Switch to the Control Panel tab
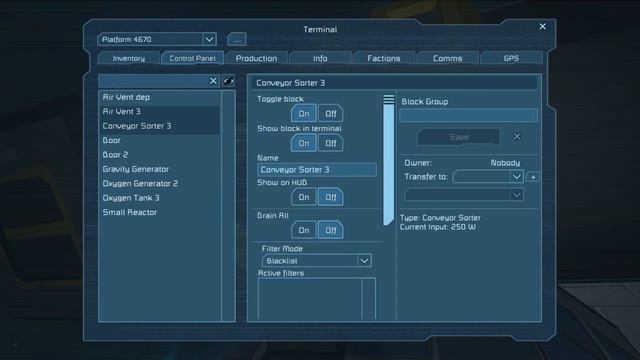 192,58
